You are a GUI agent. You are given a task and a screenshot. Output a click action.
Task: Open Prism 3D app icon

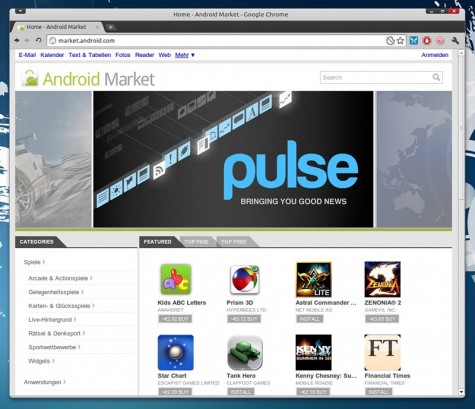[x=244, y=279]
